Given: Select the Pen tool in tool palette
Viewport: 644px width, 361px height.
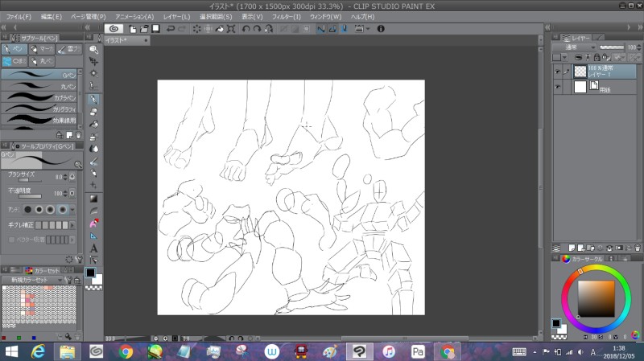Looking at the screenshot, I should click(93, 99).
